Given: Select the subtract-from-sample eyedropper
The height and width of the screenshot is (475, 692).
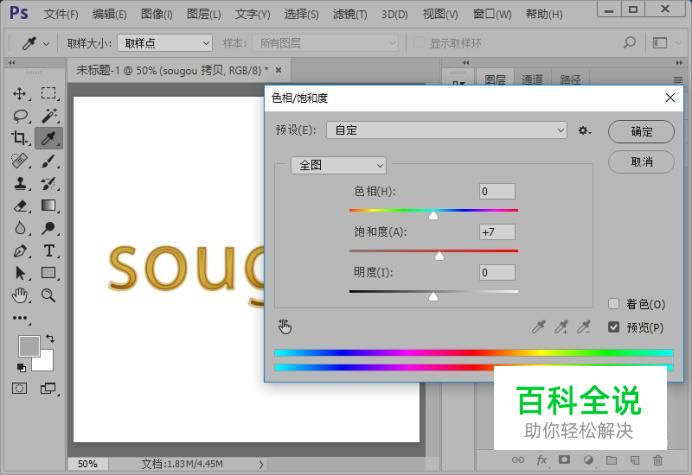Looking at the screenshot, I should (584, 327).
